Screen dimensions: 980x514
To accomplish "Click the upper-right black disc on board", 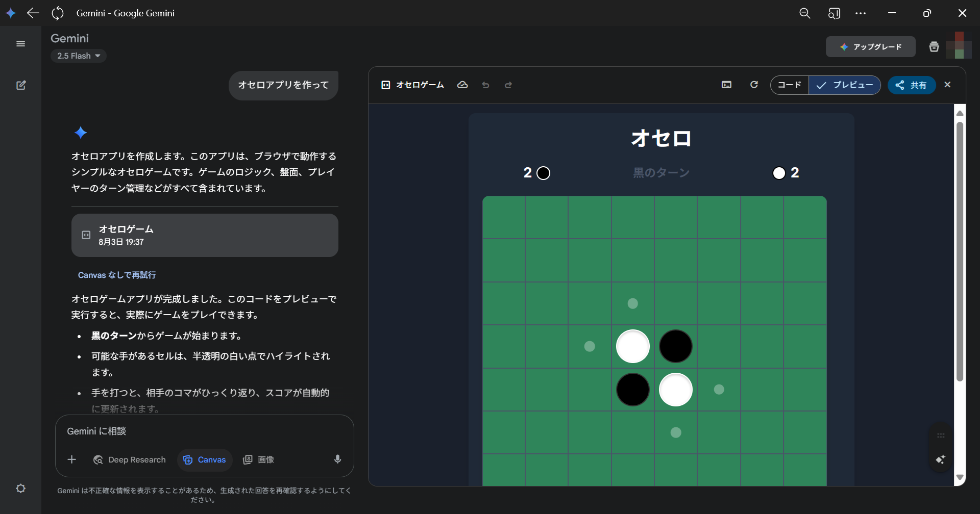I will click(676, 346).
